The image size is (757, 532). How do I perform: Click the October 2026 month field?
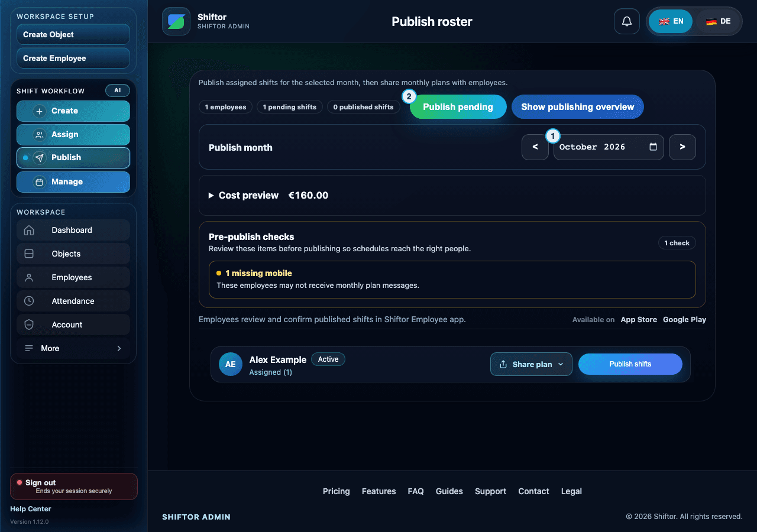point(609,147)
